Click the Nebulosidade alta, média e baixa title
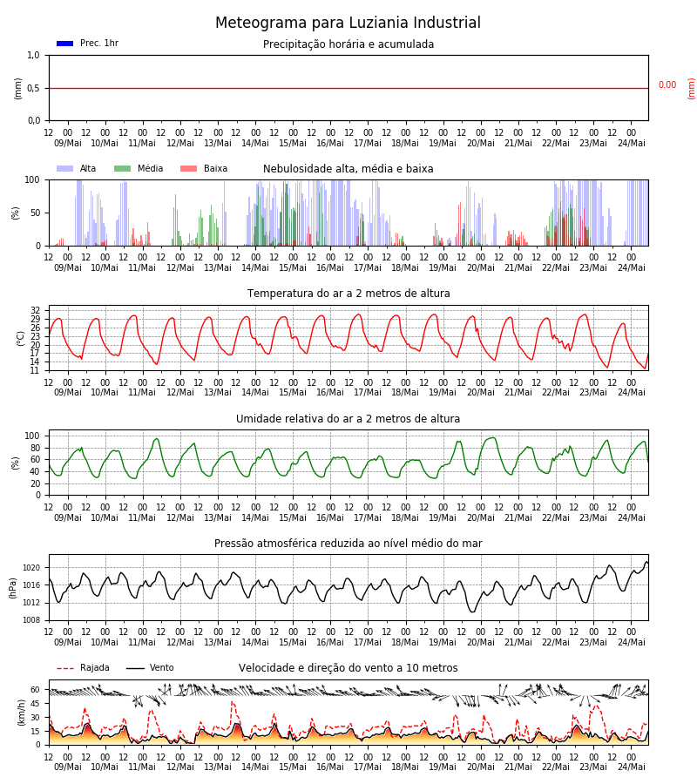 [348, 169]
